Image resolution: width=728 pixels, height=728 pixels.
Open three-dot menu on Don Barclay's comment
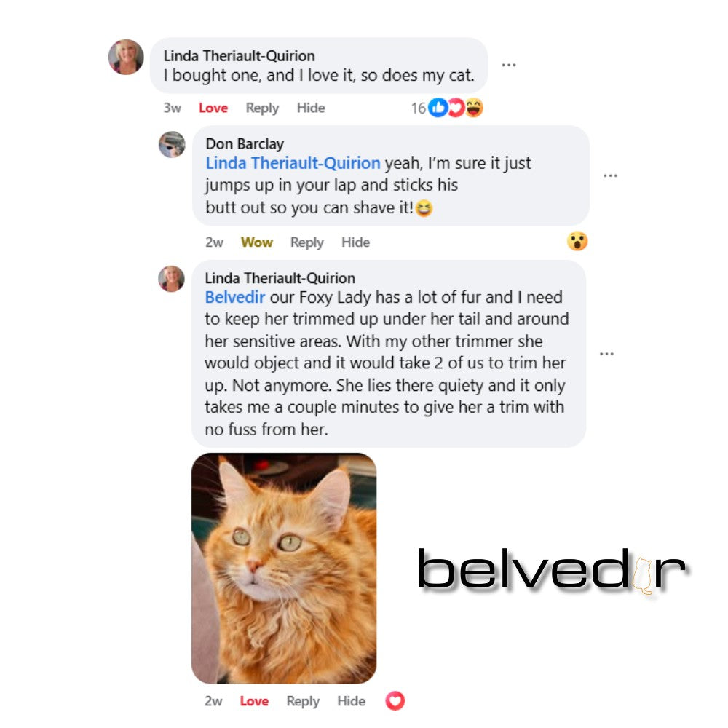coord(610,175)
